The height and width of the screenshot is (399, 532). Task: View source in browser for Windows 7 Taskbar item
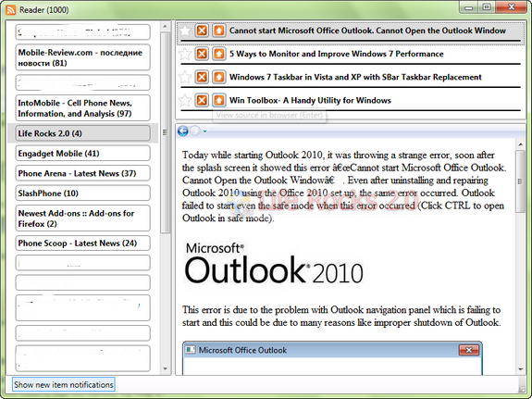tap(219, 77)
